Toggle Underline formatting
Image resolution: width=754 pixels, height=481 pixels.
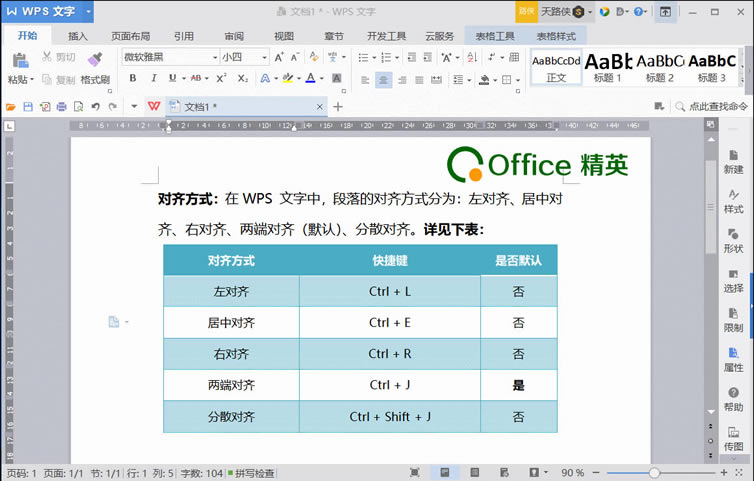click(172, 78)
